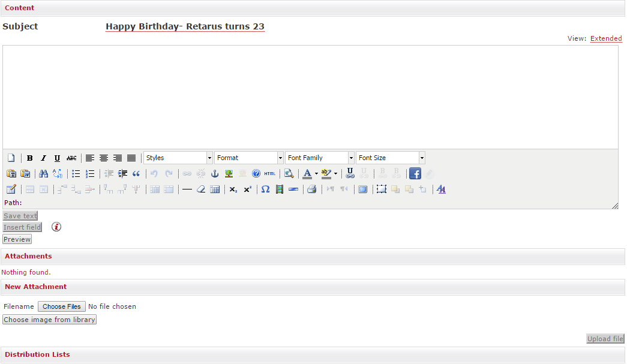Click inside the message body text area
The width and height of the screenshot is (627, 364).
[310, 97]
